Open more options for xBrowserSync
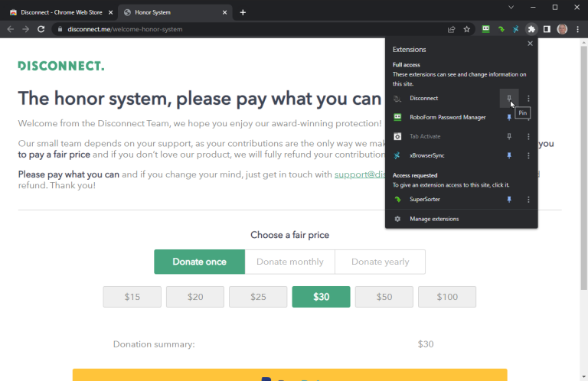 pos(528,155)
